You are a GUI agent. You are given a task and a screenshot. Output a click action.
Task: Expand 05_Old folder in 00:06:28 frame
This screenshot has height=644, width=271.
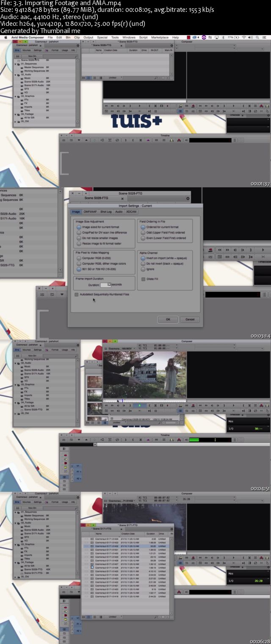point(16,577)
